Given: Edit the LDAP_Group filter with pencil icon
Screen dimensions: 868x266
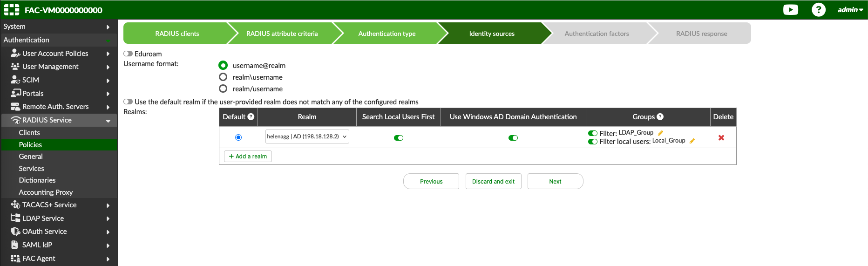Looking at the screenshot, I should [660, 133].
